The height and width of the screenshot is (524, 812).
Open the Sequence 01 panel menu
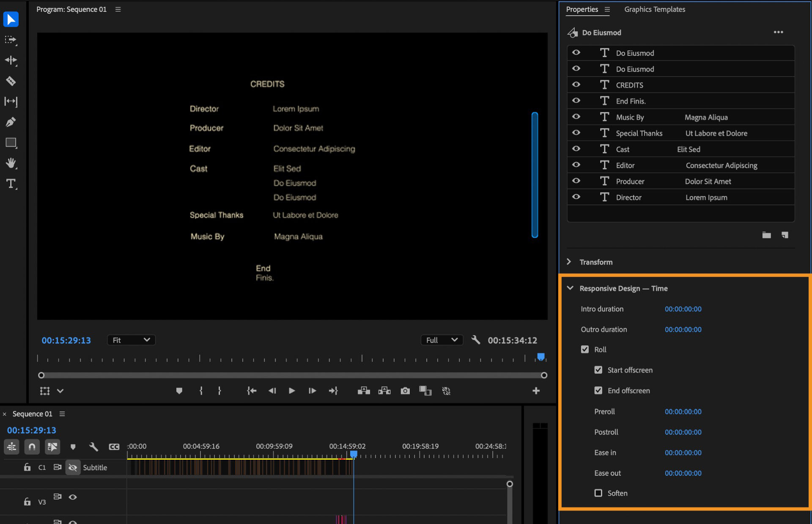pos(63,414)
